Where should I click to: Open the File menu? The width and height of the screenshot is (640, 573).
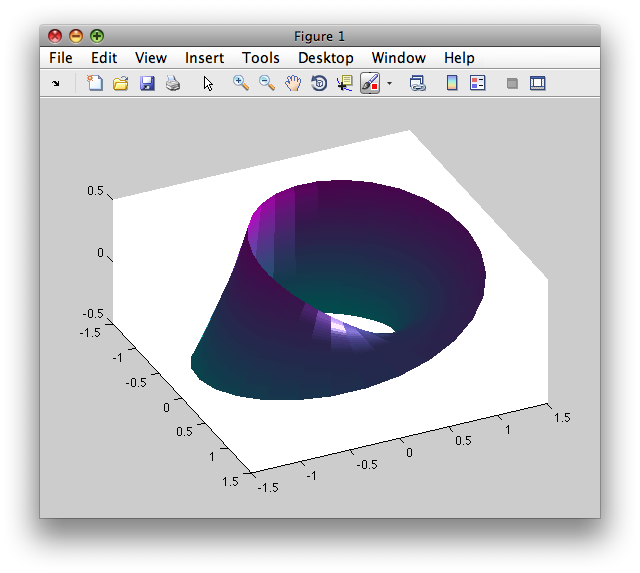pyautogui.click(x=61, y=58)
